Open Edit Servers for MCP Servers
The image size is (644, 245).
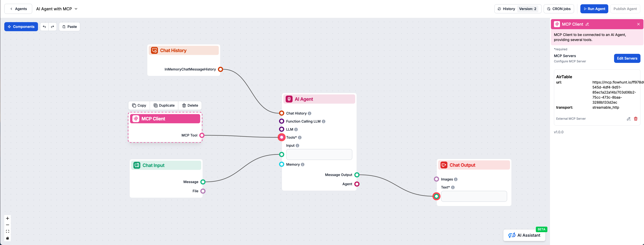coord(627,58)
